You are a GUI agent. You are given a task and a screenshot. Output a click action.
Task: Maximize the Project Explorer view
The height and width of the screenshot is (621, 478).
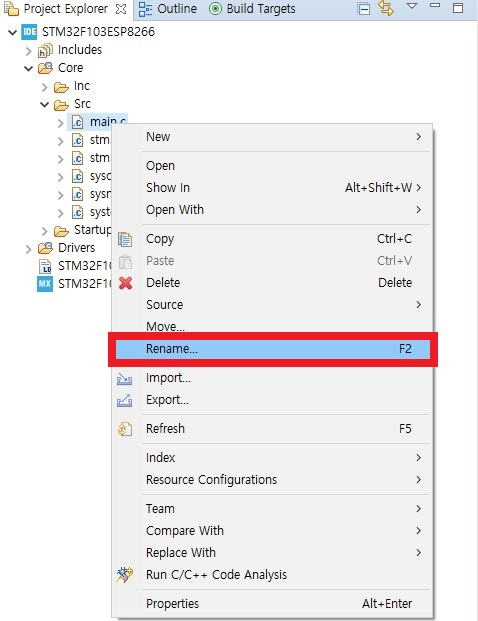click(x=458, y=8)
